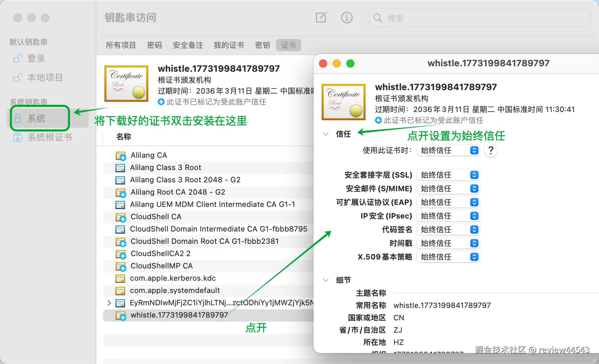This screenshot has width=599, height=364.
Task: Click CloudShell Domain Root CA certificate icon
Action: 121,242
